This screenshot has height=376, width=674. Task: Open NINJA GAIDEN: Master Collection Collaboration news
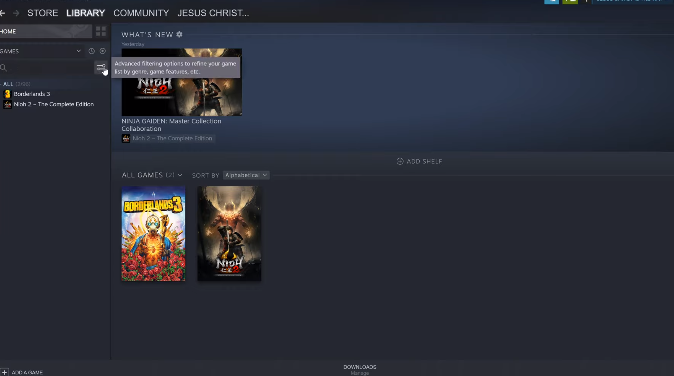pos(172,125)
